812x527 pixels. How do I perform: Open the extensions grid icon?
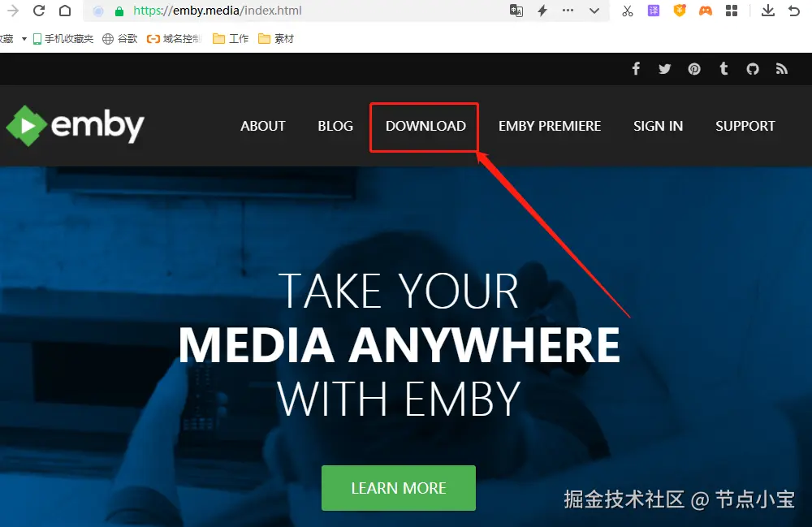732,11
